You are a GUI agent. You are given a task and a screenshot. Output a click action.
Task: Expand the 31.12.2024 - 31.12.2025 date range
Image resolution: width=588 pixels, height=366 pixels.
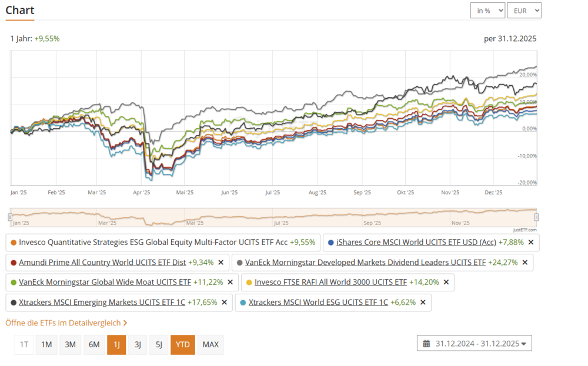pos(475,344)
